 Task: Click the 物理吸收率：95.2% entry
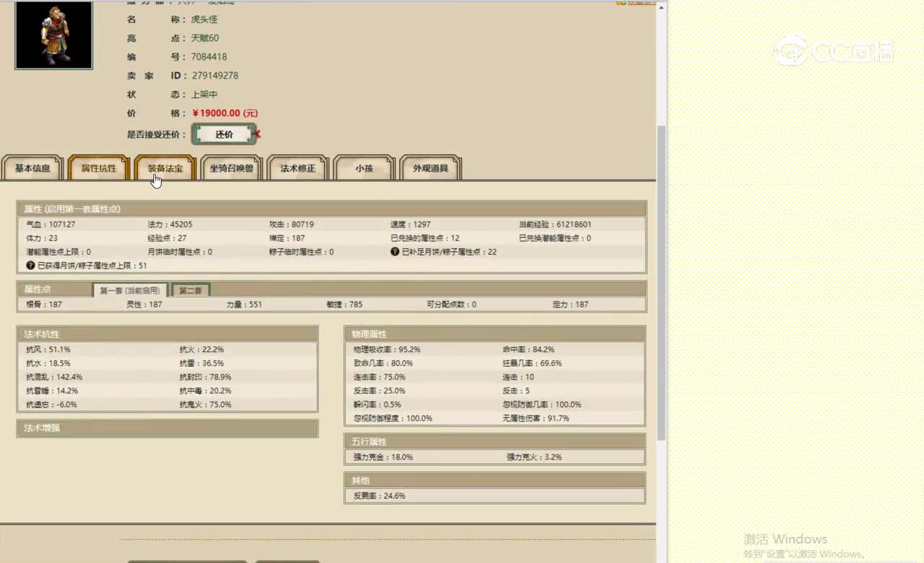387,349
